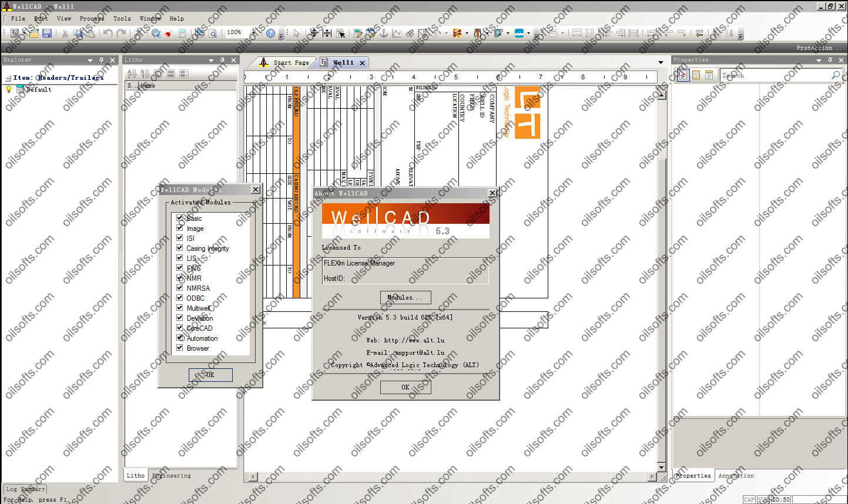The height and width of the screenshot is (504, 848).
Task: Click the first Properties panel view icon
Action: [683, 75]
